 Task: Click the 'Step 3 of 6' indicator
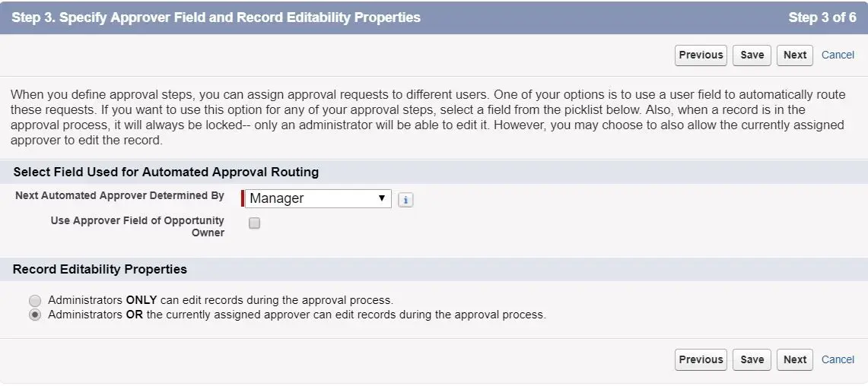[x=822, y=17]
